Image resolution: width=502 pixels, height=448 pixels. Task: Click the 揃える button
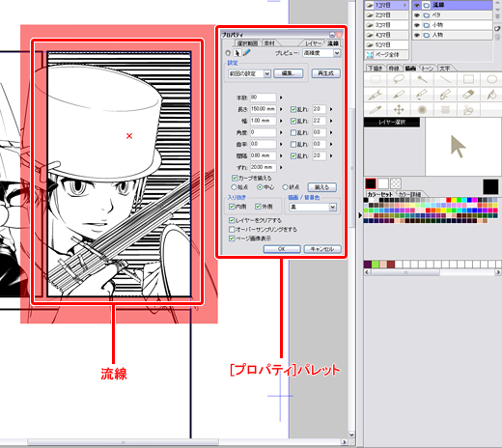click(x=321, y=187)
